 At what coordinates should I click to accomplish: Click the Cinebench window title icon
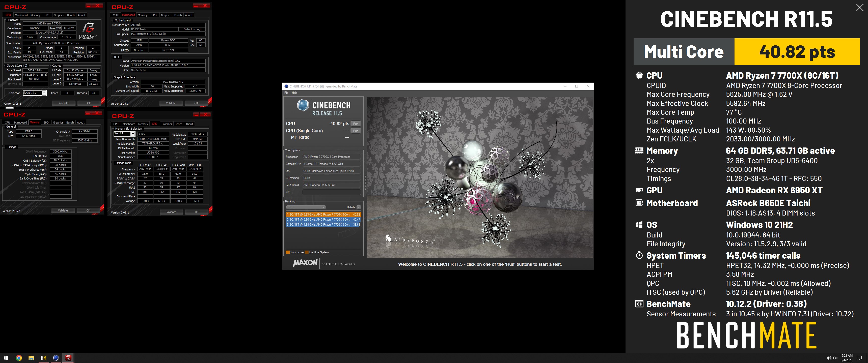(x=286, y=86)
